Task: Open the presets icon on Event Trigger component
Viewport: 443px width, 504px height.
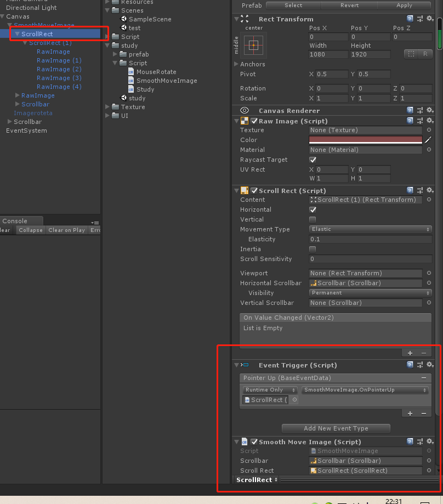Action: (x=421, y=365)
